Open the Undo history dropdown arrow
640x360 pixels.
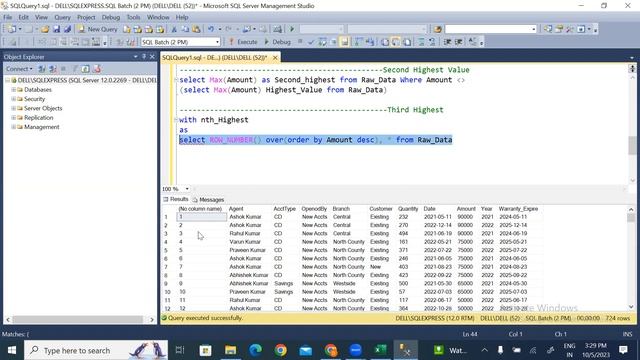[220, 29]
